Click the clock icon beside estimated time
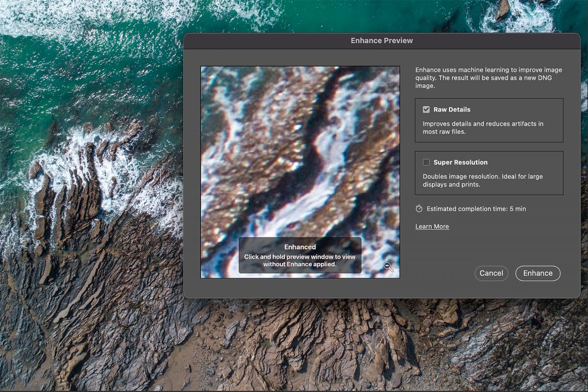The image size is (588, 392). pyautogui.click(x=420, y=208)
